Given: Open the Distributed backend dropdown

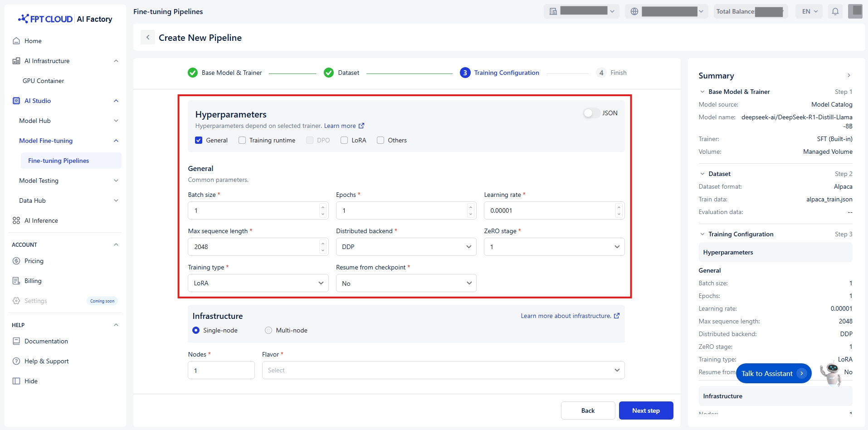Looking at the screenshot, I should (x=406, y=247).
